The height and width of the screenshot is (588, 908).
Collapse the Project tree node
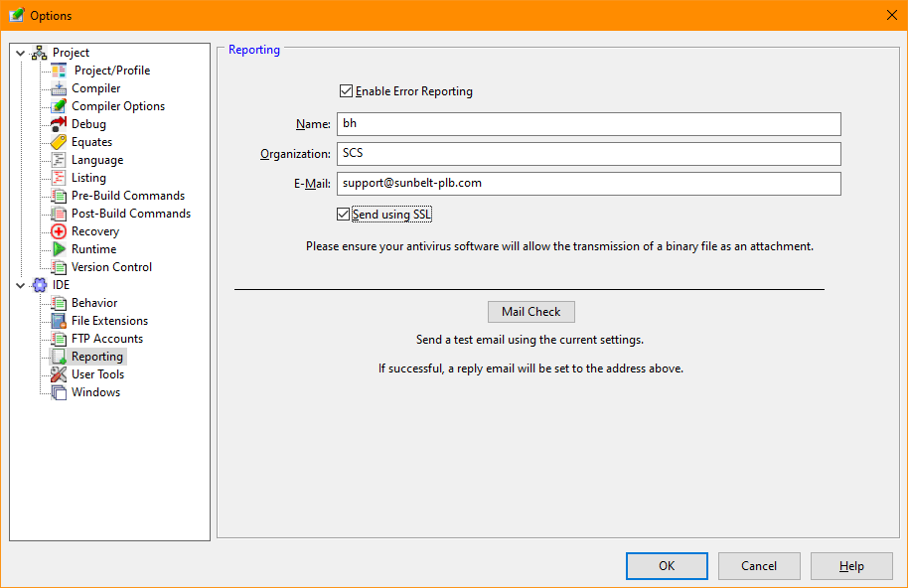pyautogui.click(x=18, y=52)
